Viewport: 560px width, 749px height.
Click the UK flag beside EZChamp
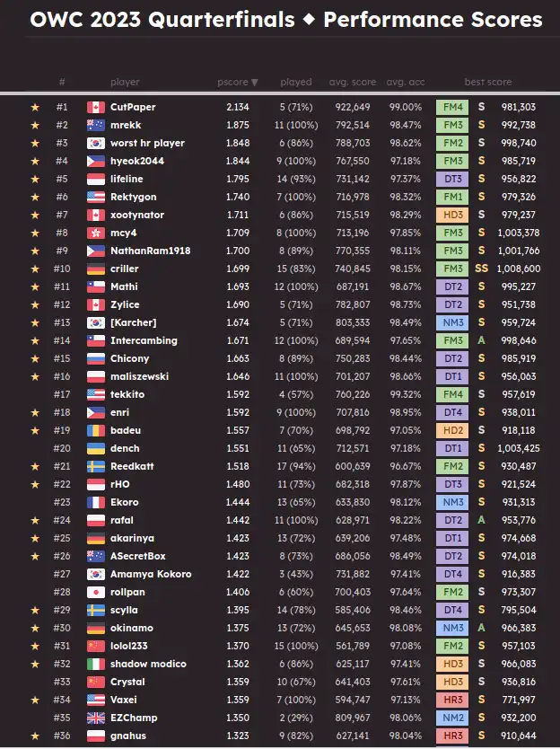95,718
